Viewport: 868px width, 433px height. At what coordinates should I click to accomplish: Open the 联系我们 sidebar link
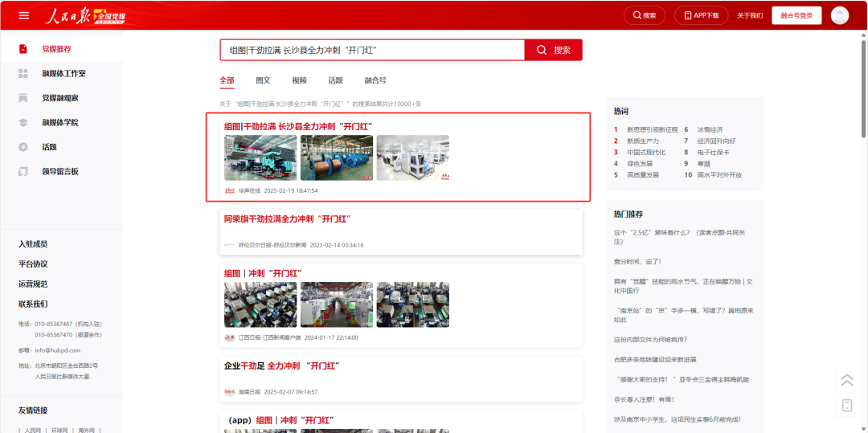(33, 304)
